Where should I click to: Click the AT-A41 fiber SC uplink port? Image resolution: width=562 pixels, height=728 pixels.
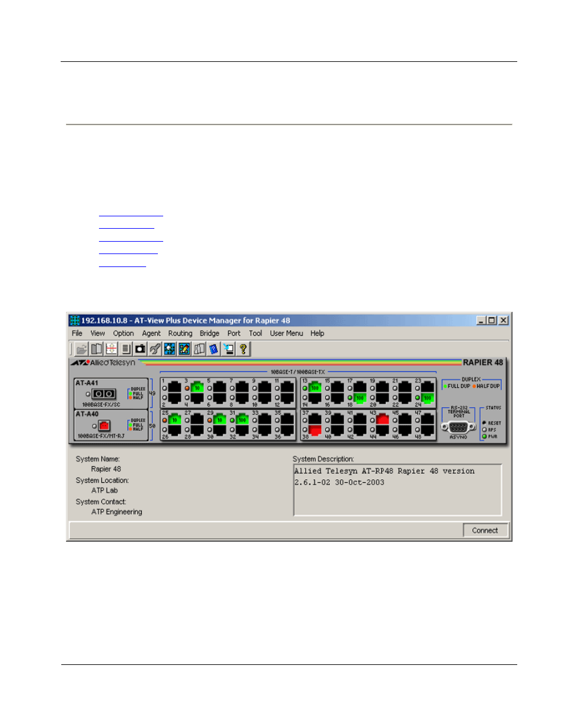click(104, 394)
